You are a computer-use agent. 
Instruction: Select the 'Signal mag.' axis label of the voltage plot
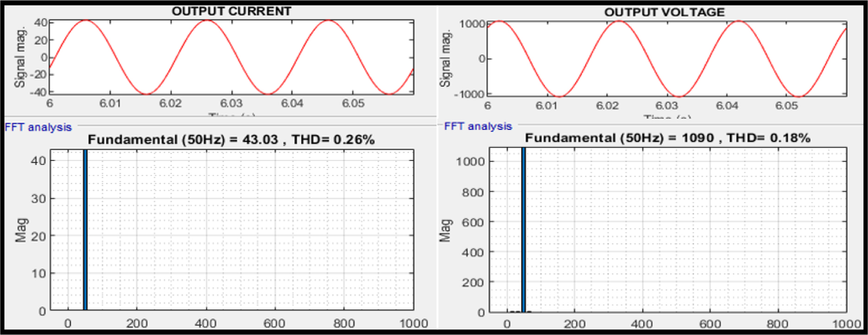(x=445, y=58)
